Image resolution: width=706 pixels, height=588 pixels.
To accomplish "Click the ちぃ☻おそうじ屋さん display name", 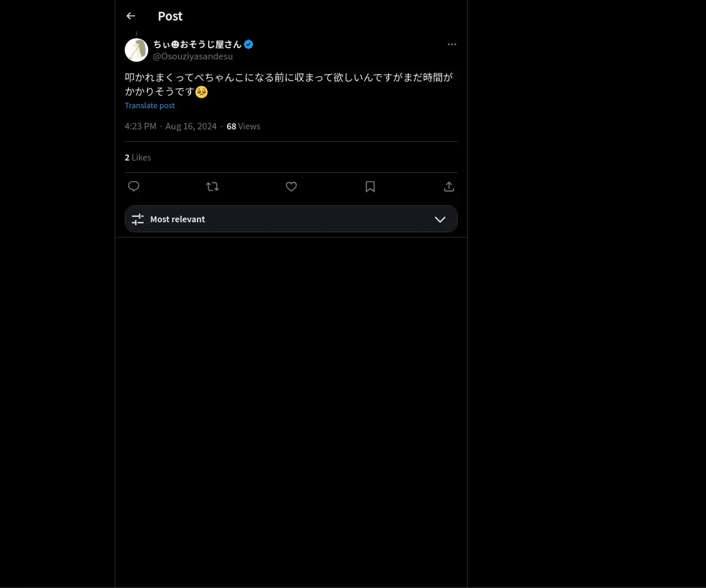I will click(197, 44).
